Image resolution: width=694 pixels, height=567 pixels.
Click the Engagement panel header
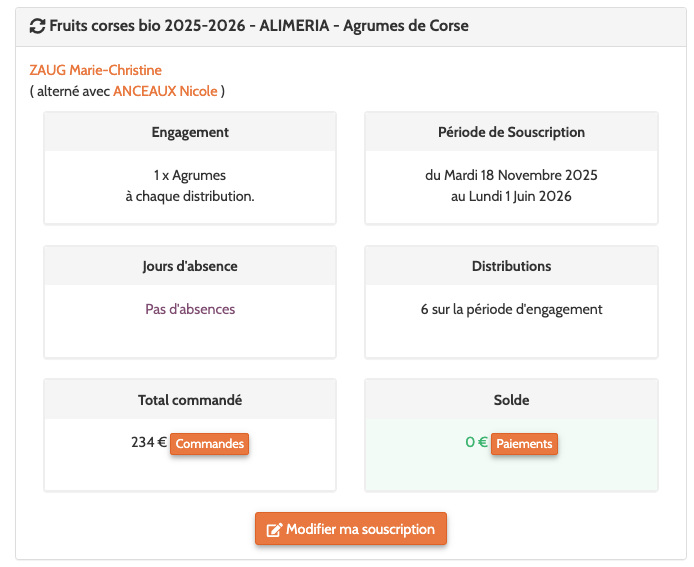pyautogui.click(x=190, y=132)
